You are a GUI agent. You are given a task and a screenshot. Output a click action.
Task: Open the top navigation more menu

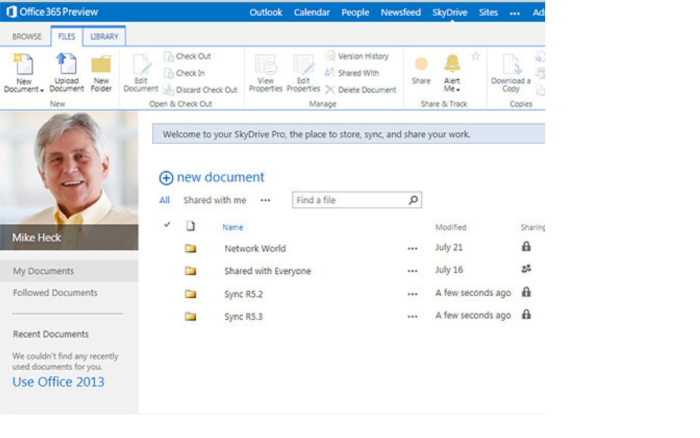pyautogui.click(x=515, y=13)
